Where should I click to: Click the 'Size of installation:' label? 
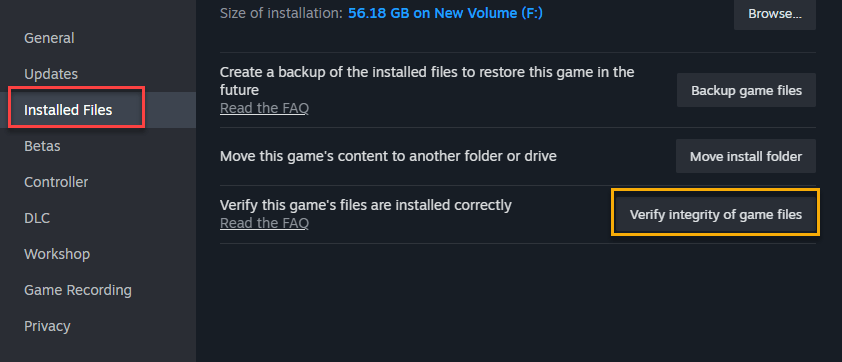pos(281,13)
